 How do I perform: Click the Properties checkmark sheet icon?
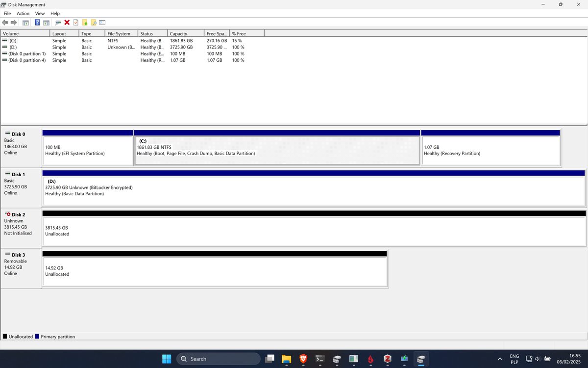(76, 23)
